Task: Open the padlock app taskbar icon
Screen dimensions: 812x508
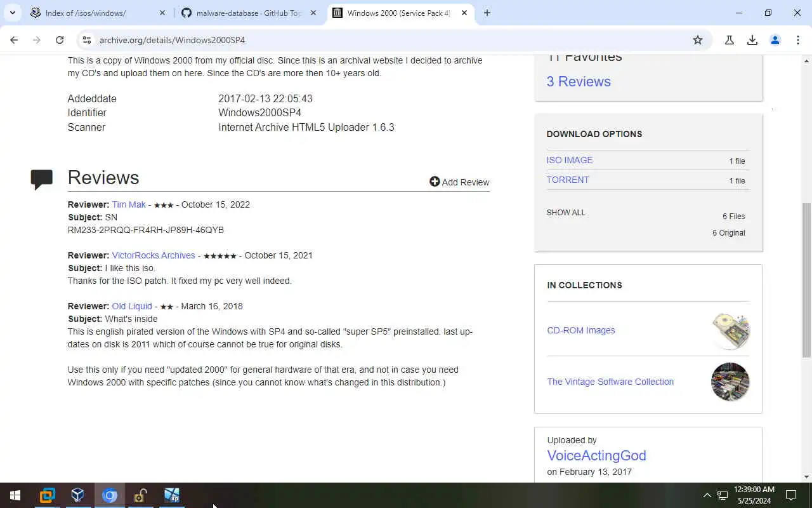Action: (140, 495)
